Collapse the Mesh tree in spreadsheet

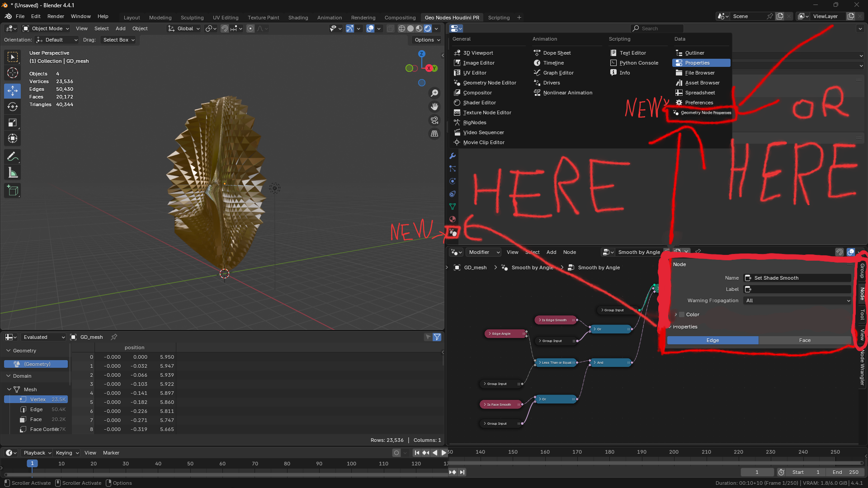click(9, 389)
